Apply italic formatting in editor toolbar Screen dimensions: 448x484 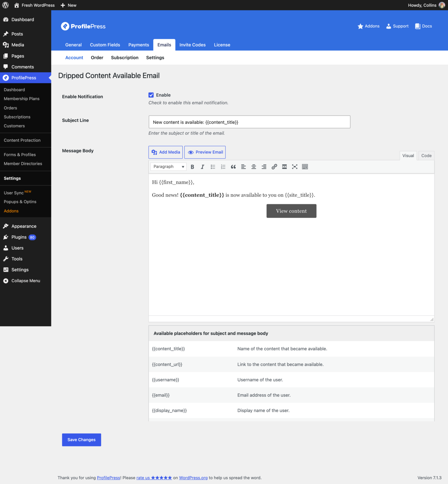pyautogui.click(x=202, y=167)
